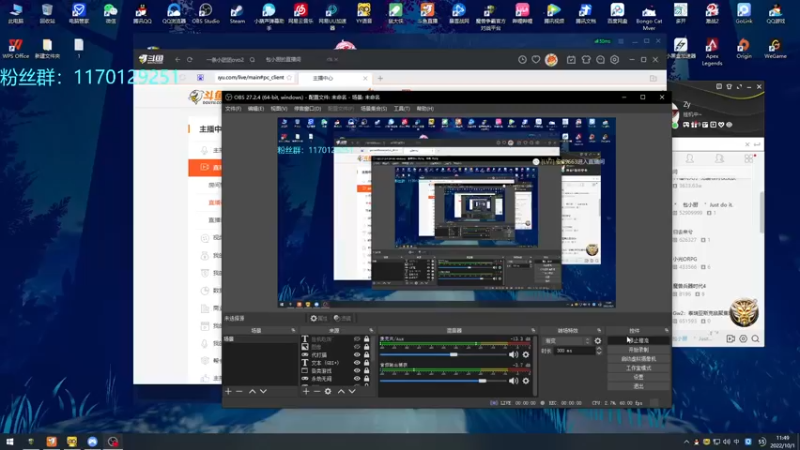This screenshot has height=450, width=800.
Task: Click 停止推流 stop streaming button
Action: point(638,340)
